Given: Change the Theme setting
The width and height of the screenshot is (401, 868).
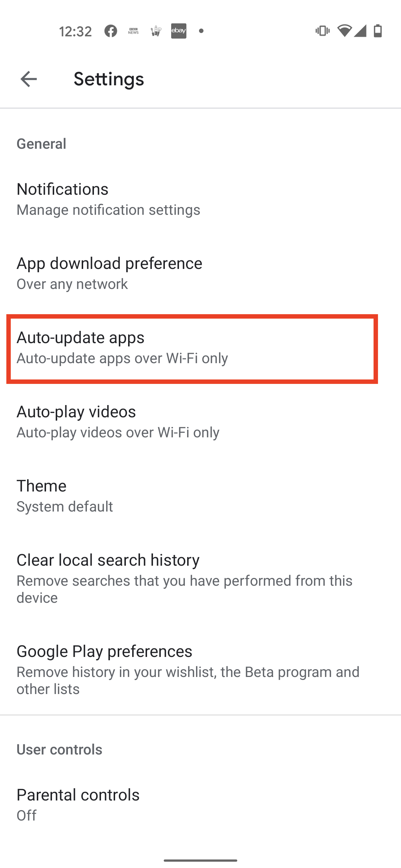Looking at the screenshot, I should (x=200, y=496).
